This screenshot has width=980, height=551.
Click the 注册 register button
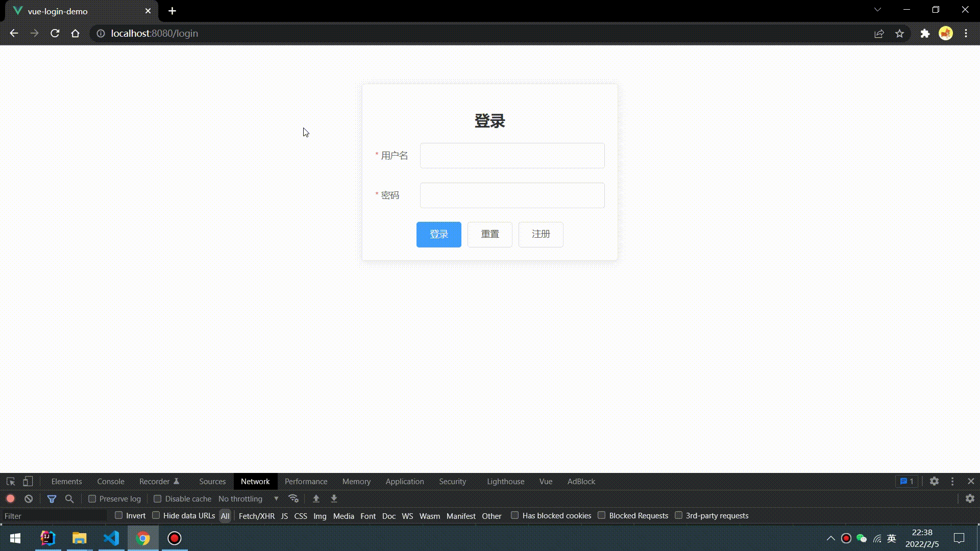coord(541,234)
